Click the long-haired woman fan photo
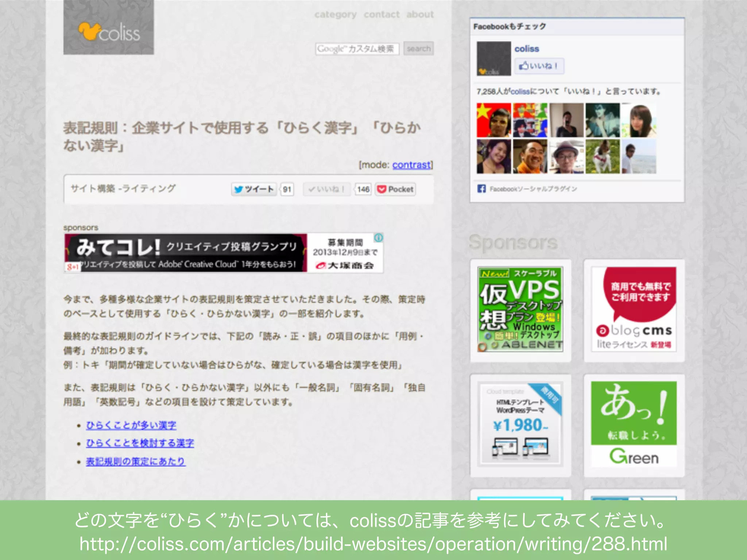 click(x=639, y=120)
